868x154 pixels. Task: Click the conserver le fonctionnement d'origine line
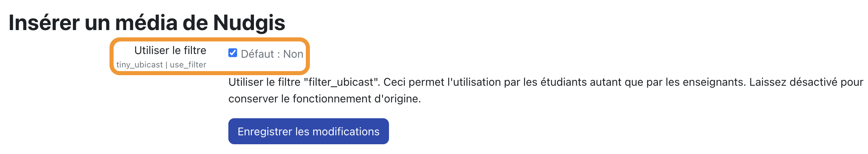tap(324, 99)
